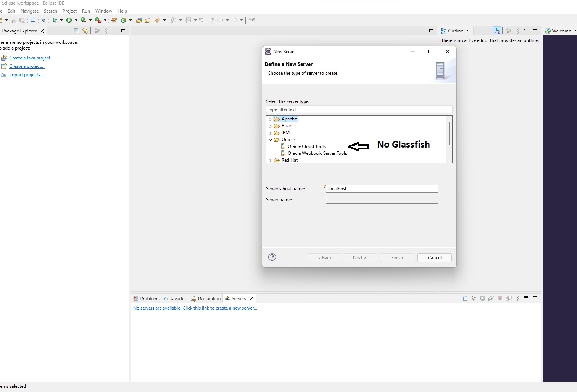This screenshot has width=577, height=392.
Task: Click the Forward navigation arrow in toolbar
Action: 235,20
